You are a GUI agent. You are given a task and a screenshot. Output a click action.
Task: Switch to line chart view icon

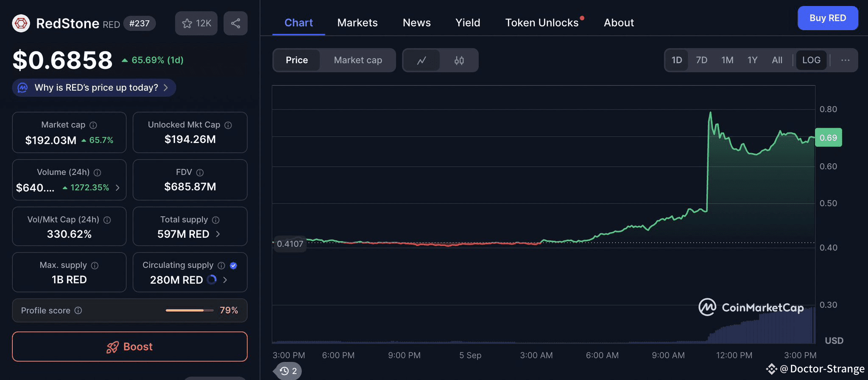coord(421,60)
